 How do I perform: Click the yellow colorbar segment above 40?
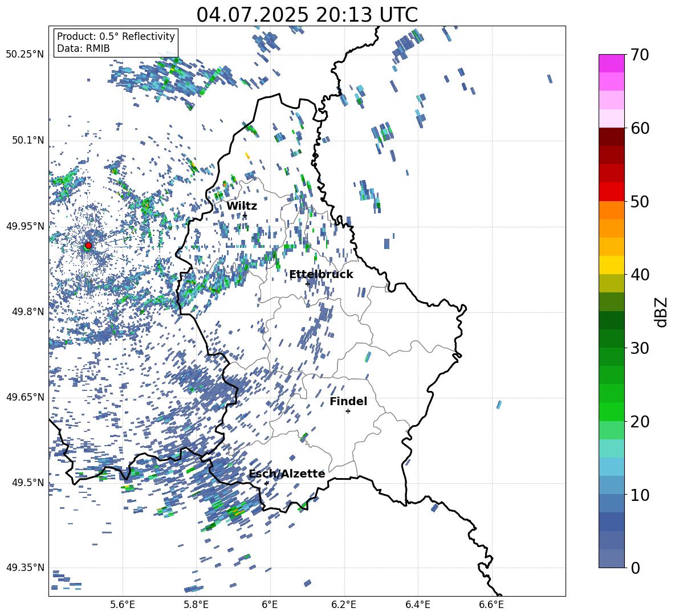[x=612, y=265]
